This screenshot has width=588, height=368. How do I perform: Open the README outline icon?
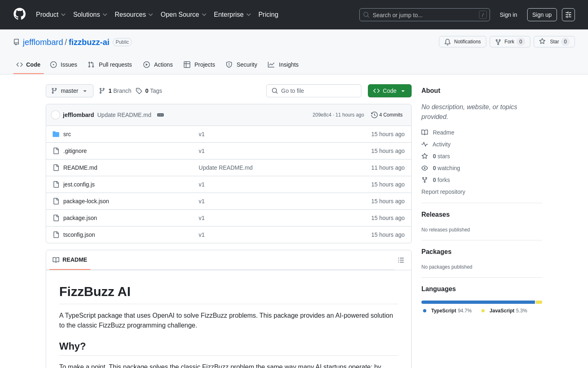coord(401,260)
